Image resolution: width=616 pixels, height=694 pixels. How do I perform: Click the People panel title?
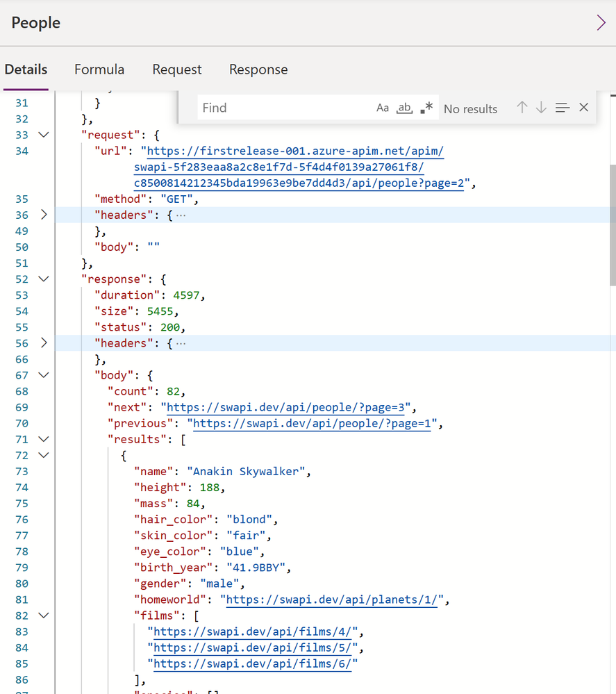[36, 22]
